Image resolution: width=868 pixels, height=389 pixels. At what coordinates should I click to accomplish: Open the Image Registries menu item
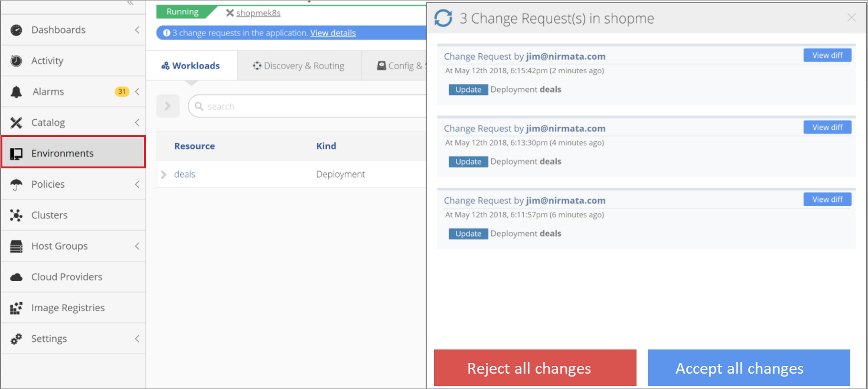(x=73, y=308)
